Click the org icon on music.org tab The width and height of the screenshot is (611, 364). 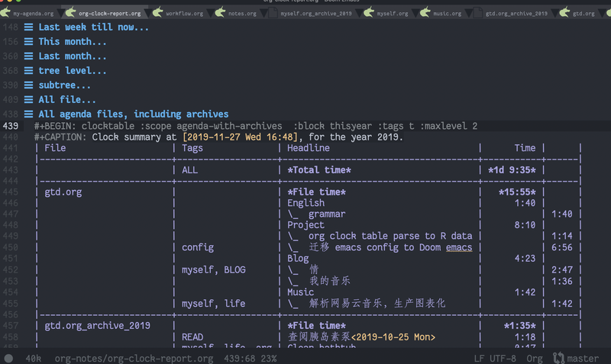coord(425,12)
